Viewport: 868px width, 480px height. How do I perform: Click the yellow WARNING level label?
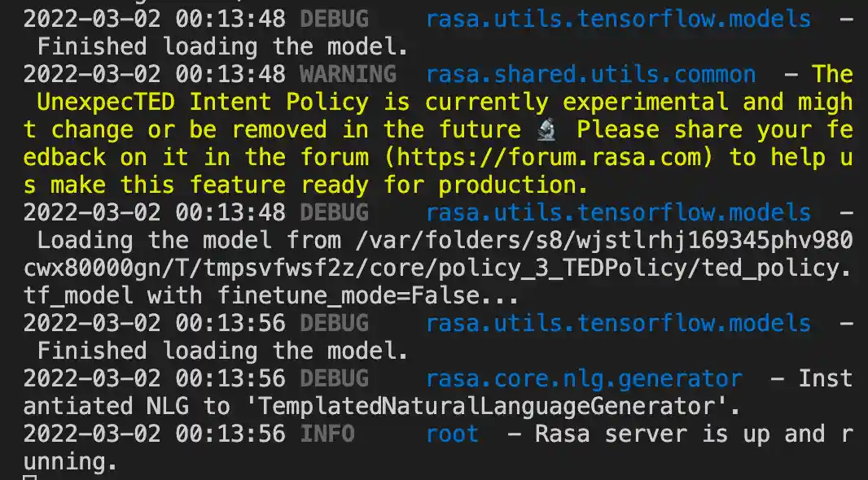click(348, 74)
